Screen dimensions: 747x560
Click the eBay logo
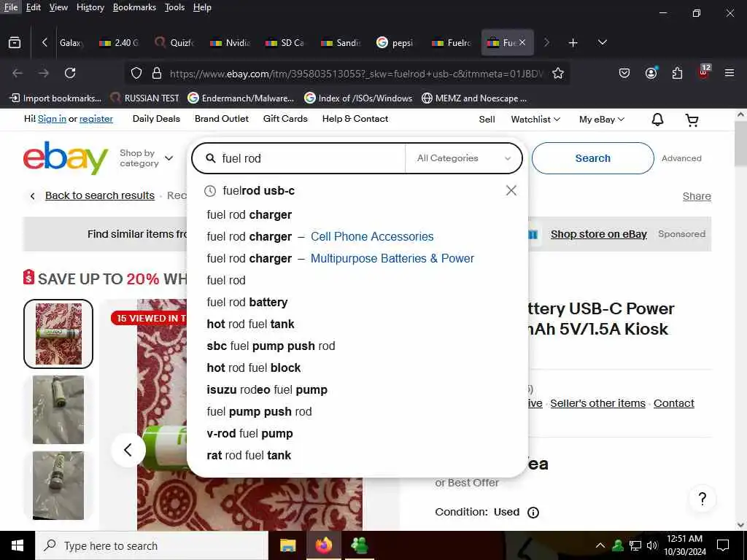pyautogui.click(x=65, y=157)
